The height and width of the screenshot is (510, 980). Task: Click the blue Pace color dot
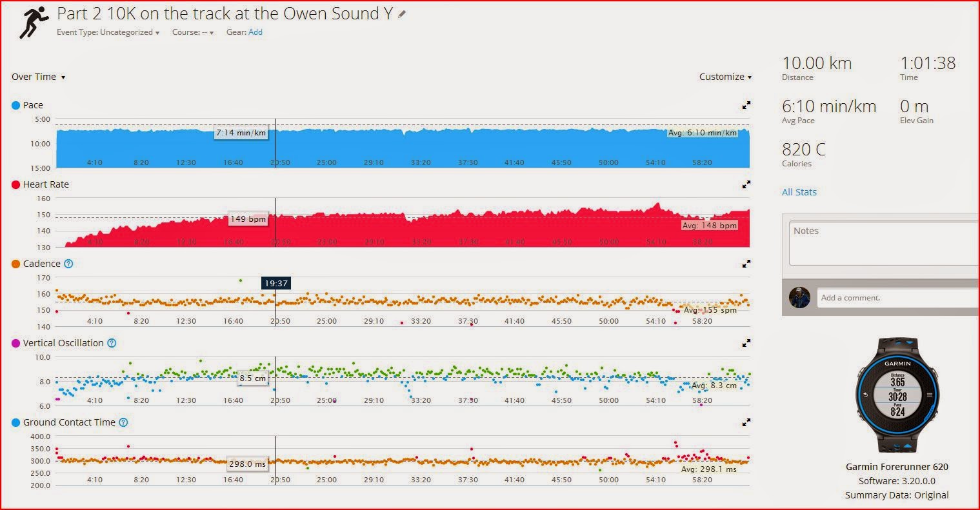pos(16,105)
